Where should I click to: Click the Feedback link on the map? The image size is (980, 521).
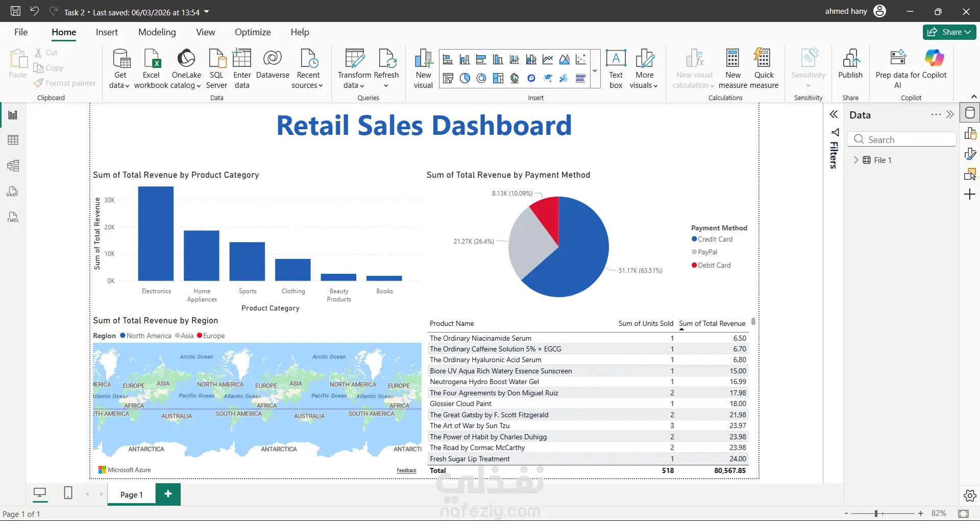pyautogui.click(x=406, y=470)
